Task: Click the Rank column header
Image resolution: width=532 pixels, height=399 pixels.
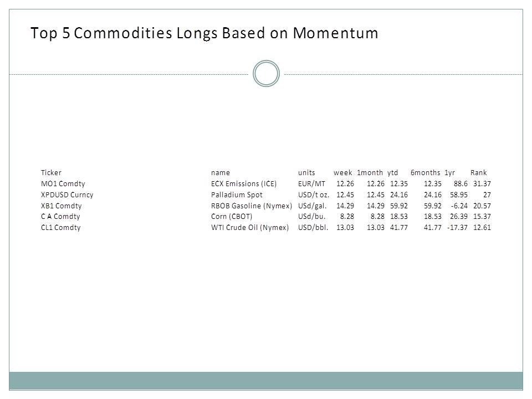Action: point(478,172)
